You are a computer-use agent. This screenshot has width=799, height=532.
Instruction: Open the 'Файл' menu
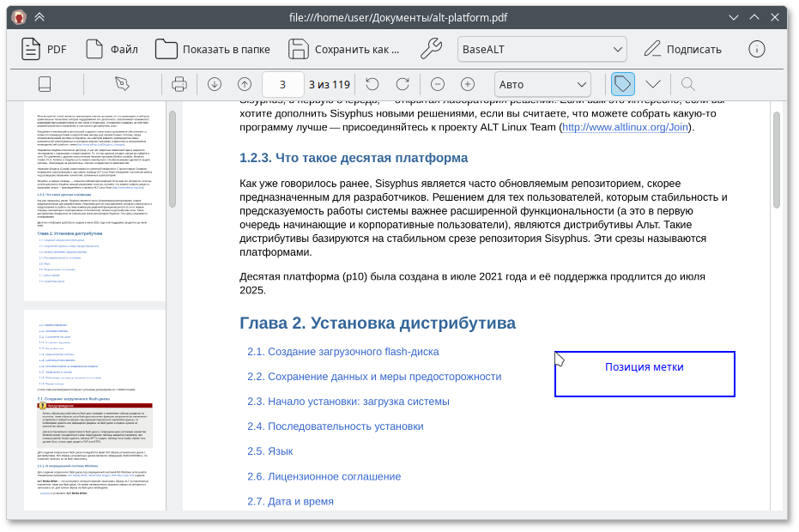(x=112, y=49)
